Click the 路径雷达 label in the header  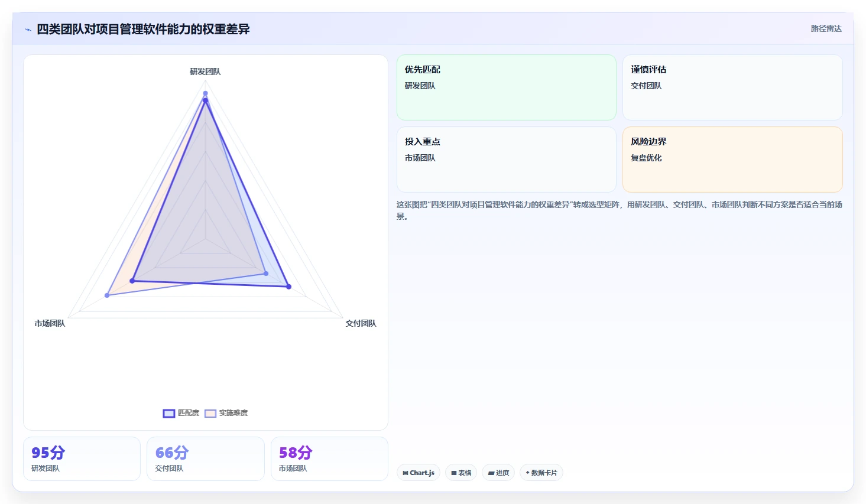click(826, 28)
